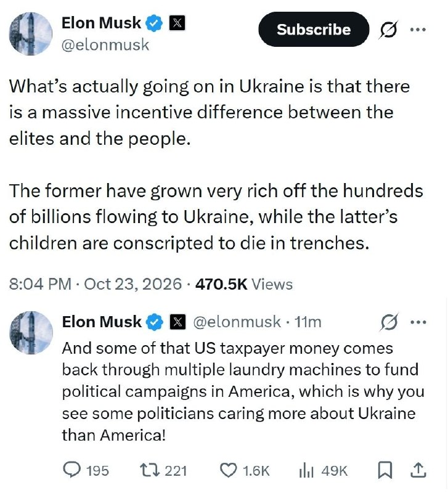Image resolution: width=448 pixels, height=493 pixels.
Task: Open share menu for the reply post
Action: (419, 470)
